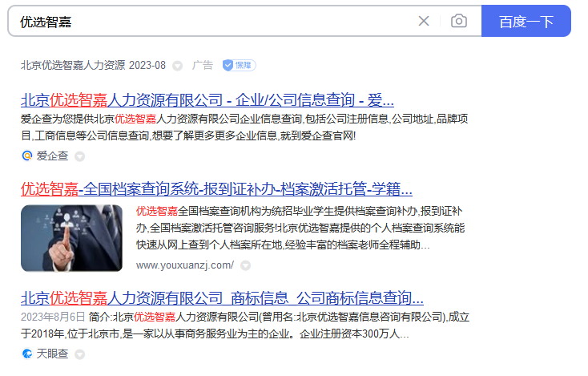Click the www.youxuanzj.com/ URL
Image resolution: width=588 pixels, height=376 pixels.
point(185,265)
